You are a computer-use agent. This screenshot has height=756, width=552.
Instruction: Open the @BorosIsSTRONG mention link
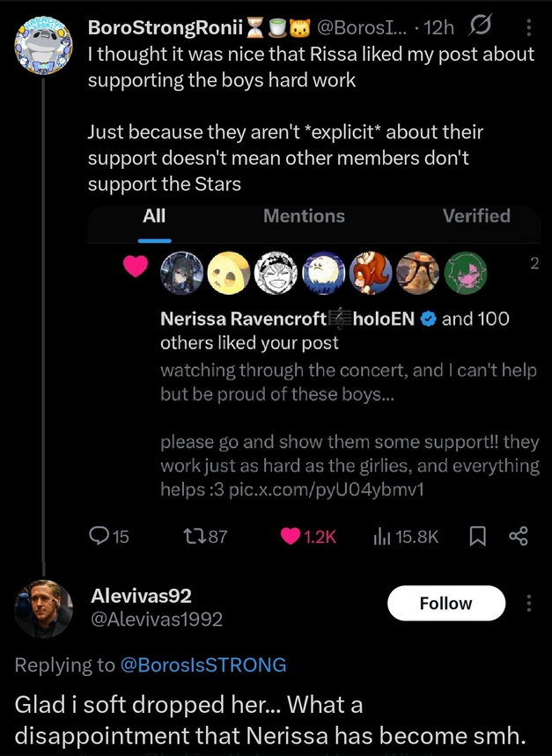(203, 664)
